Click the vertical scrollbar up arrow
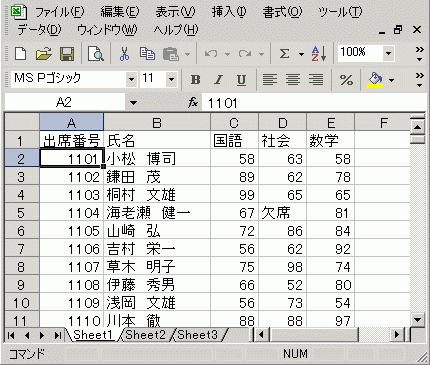430x365 pixels. coord(417,127)
